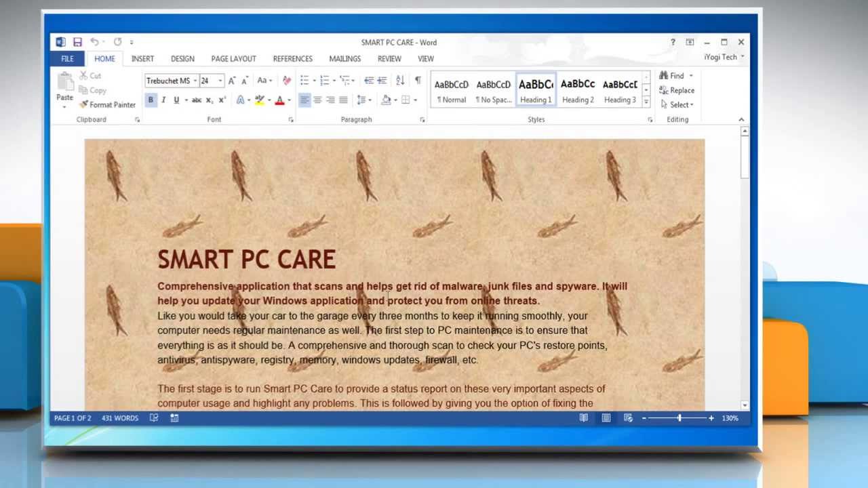868x488 pixels.
Task: Apply the Heading 2 style
Action: point(578,90)
